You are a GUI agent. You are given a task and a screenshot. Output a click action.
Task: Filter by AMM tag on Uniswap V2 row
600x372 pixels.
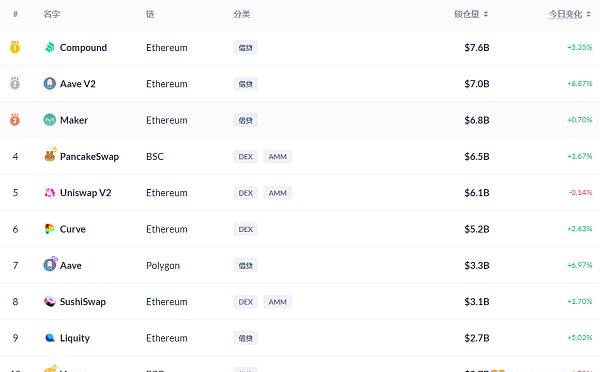277,193
